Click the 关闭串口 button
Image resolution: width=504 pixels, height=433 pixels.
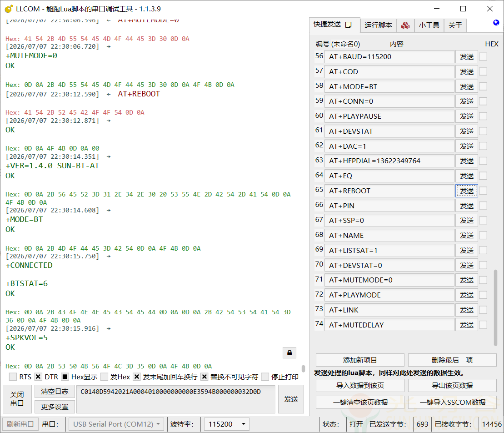pyautogui.click(x=17, y=399)
